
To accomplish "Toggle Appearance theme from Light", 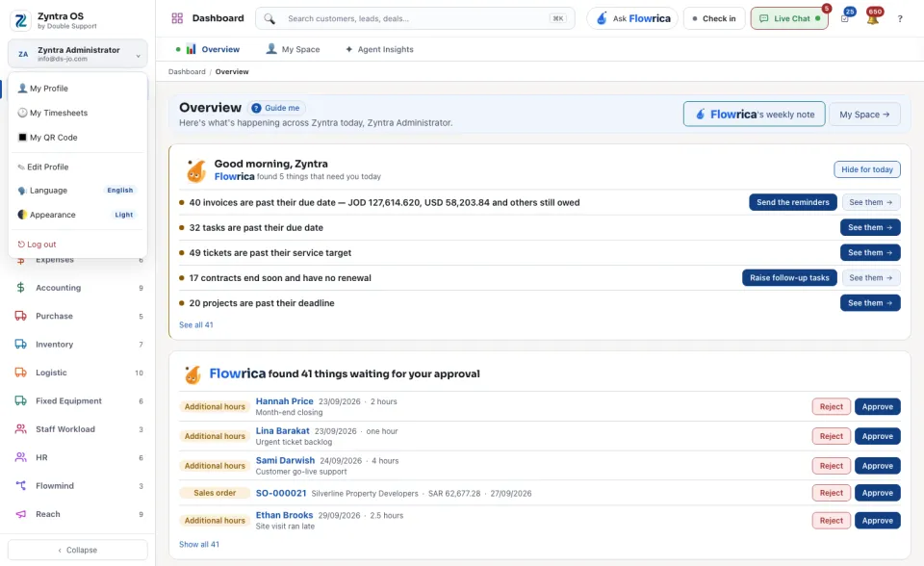I will [78, 215].
